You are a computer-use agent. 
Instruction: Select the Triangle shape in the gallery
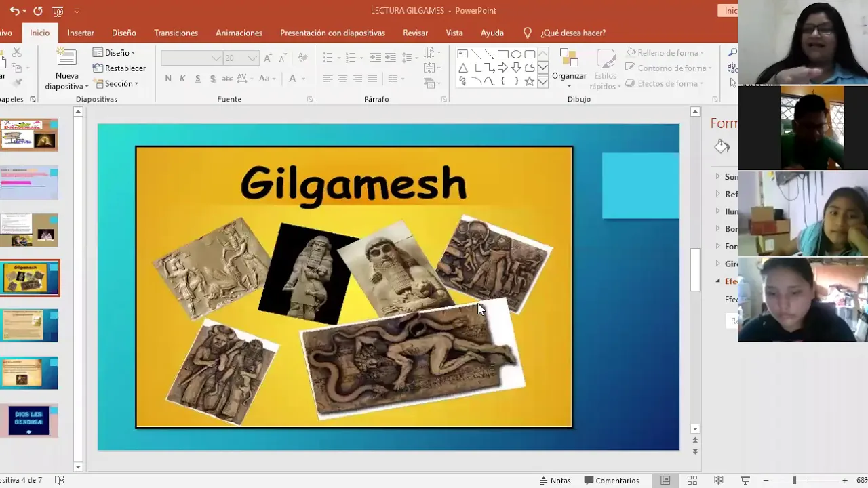(x=462, y=68)
